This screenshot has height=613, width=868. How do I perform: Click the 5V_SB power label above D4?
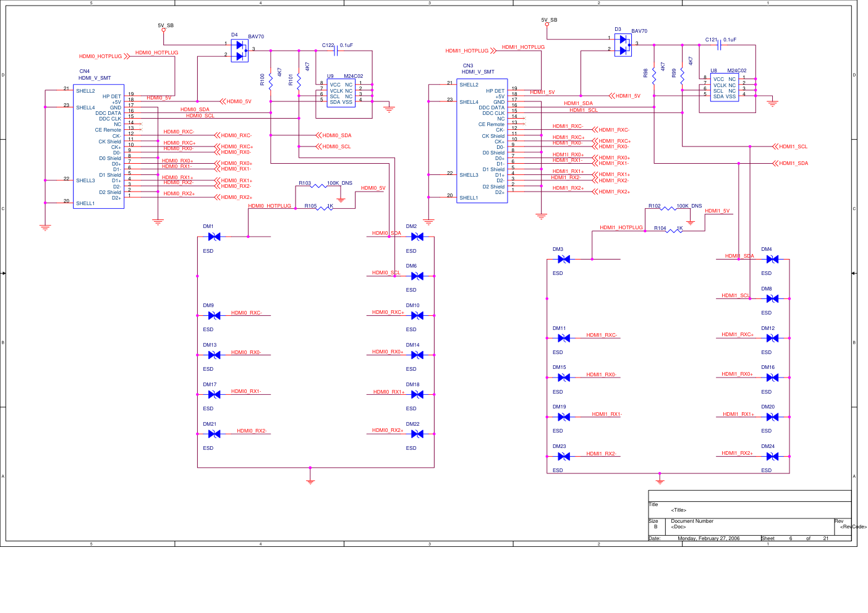tap(166, 26)
